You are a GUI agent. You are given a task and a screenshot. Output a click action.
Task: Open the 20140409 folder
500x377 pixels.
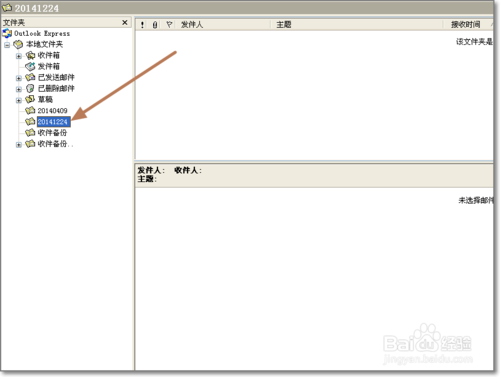(52, 111)
